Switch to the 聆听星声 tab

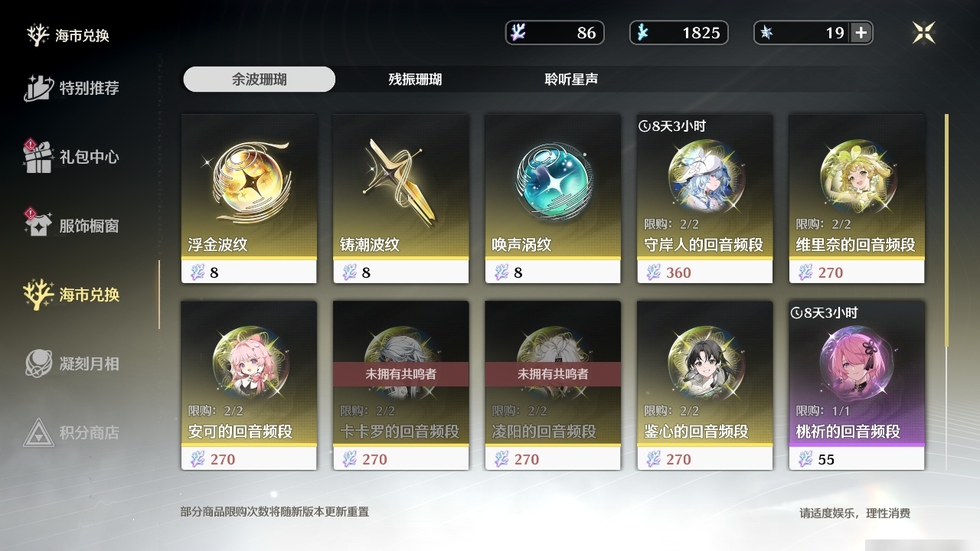coord(571,79)
